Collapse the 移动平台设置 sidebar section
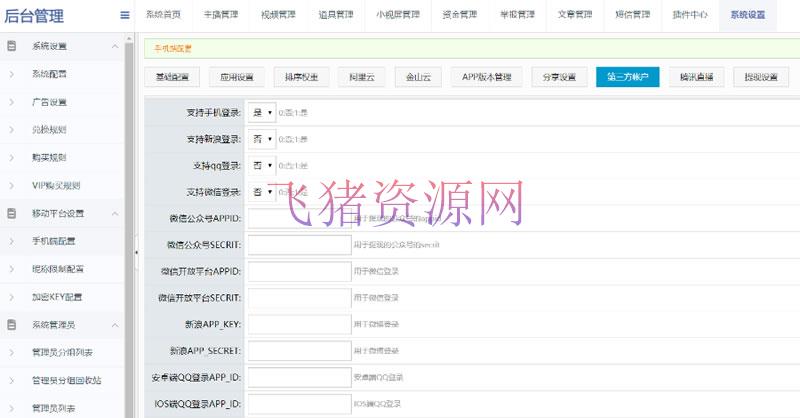The width and height of the screenshot is (800, 418). 115,213
